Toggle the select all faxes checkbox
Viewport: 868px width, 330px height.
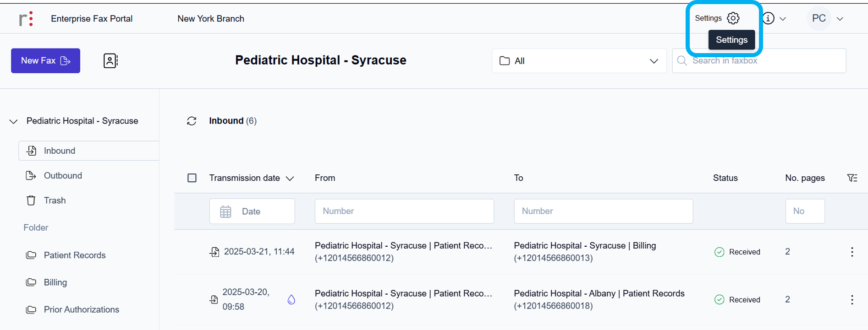[192, 178]
